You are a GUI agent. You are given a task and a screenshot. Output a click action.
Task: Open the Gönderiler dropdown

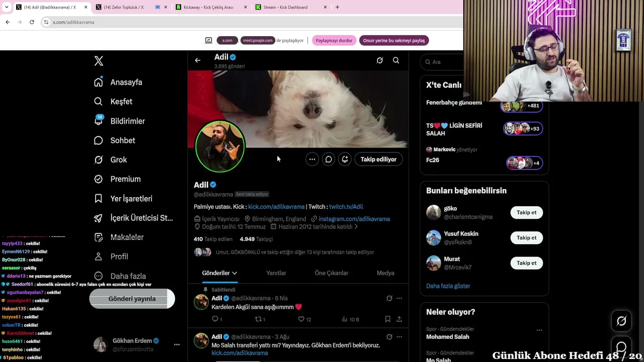219,273
